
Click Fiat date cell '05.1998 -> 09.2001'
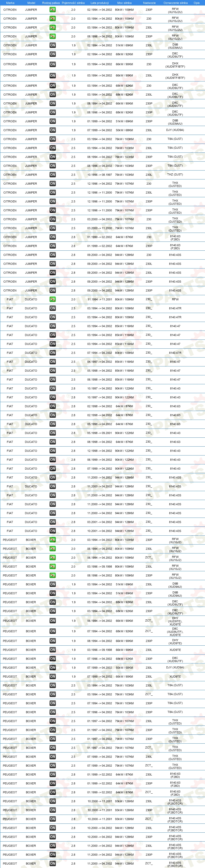point(99,433)
